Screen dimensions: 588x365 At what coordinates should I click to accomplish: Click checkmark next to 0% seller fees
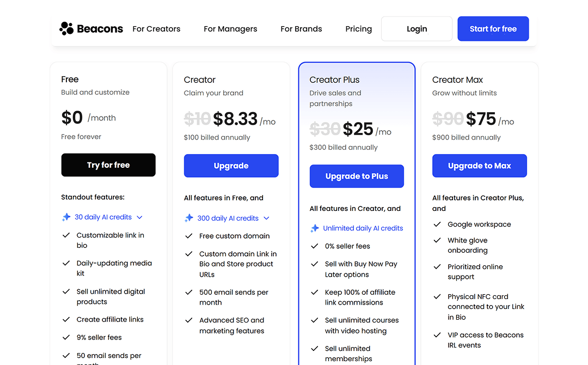(x=315, y=246)
